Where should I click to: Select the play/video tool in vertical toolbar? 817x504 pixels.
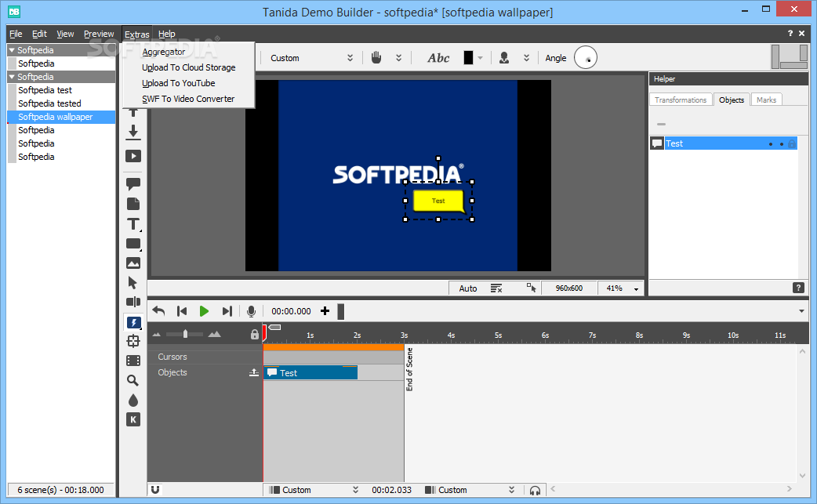(133, 156)
